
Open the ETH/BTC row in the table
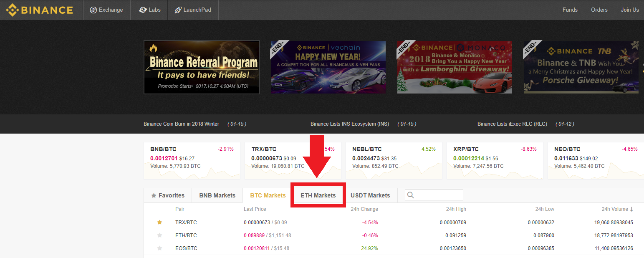click(394, 235)
